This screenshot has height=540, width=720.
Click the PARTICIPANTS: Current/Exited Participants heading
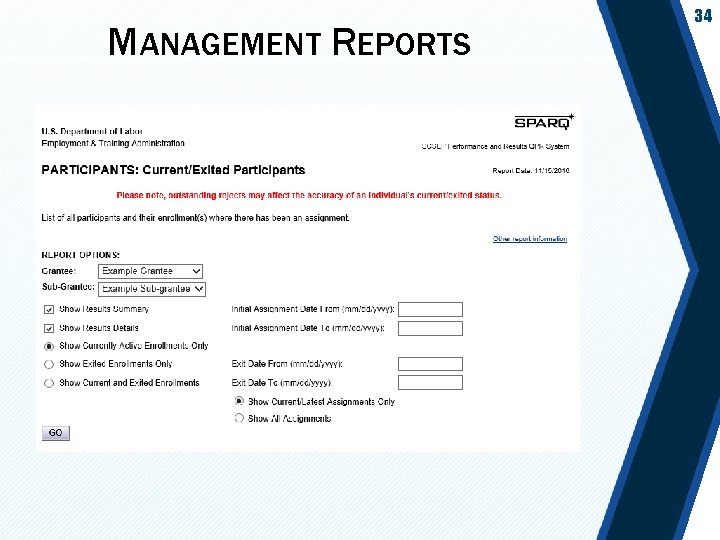tap(173, 170)
